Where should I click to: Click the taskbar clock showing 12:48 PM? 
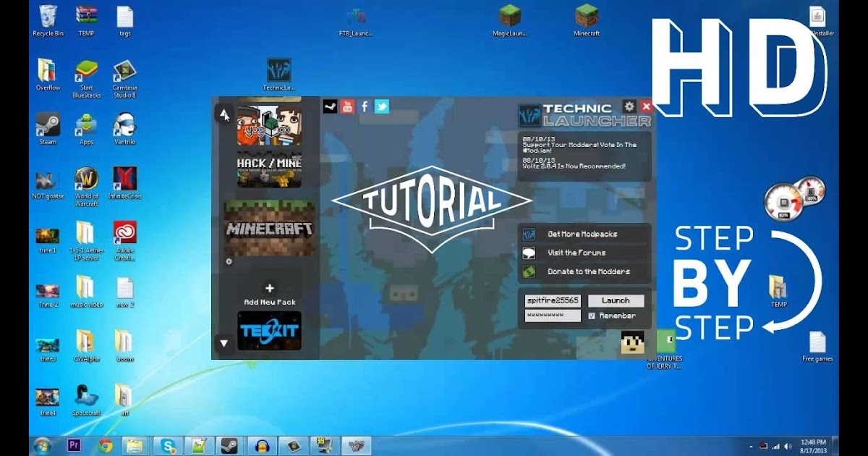[x=812, y=446]
